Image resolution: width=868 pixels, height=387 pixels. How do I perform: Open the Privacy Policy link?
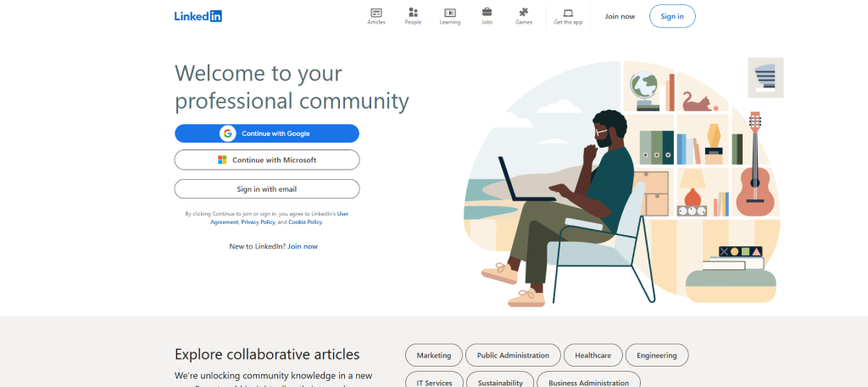pyautogui.click(x=258, y=222)
